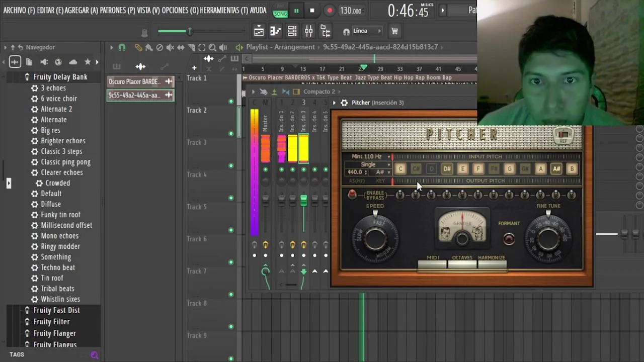Select the playlist Slice tool
Image resolution: width=644 pixels, height=362 pixels.
point(191,47)
